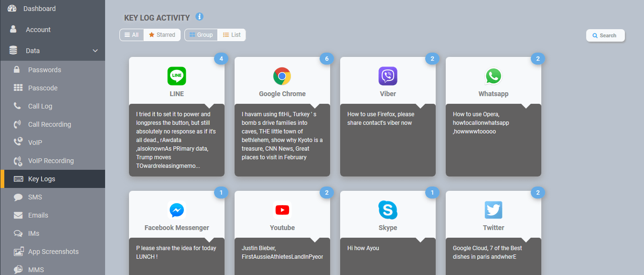
Task: Show only Starred key logs
Action: tap(162, 35)
